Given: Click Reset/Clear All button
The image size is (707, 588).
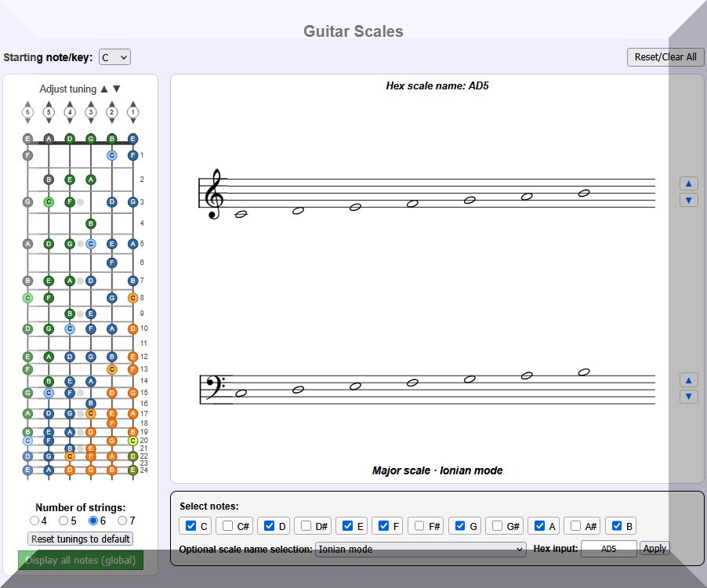Looking at the screenshot, I should coord(665,57).
